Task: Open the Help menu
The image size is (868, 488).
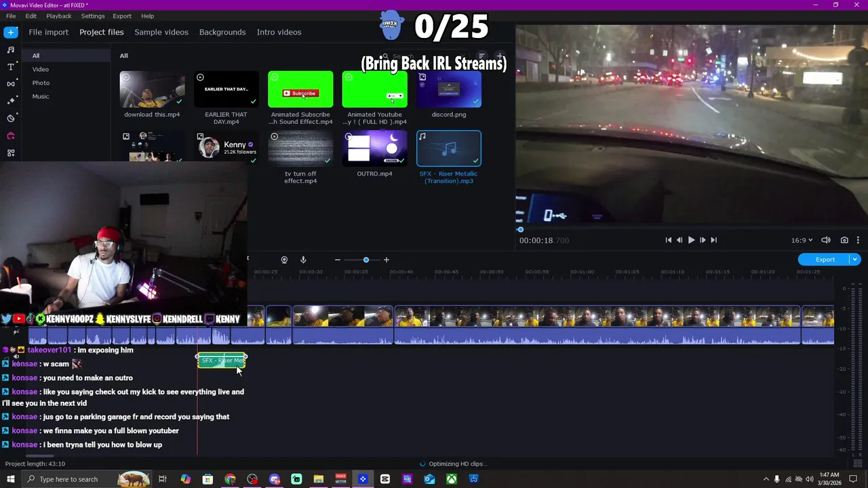Action: (x=147, y=16)
